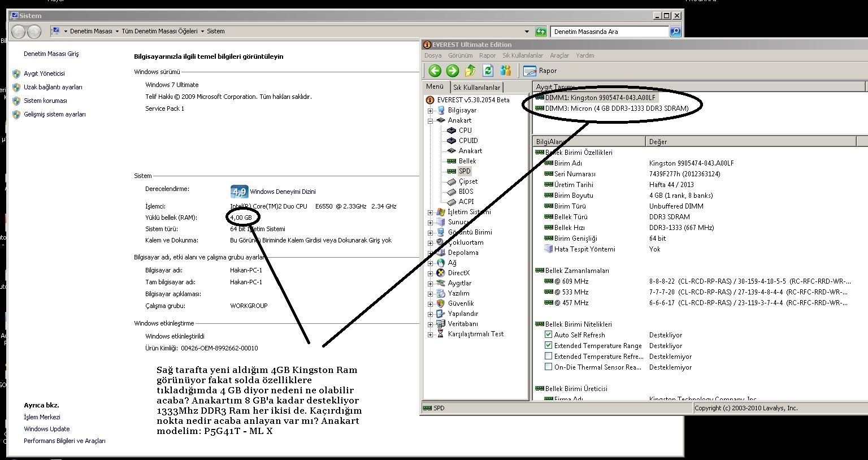Toggle the Extended Temperature Range checkbox
The image size is (868, 460).
tap(548, 345)
